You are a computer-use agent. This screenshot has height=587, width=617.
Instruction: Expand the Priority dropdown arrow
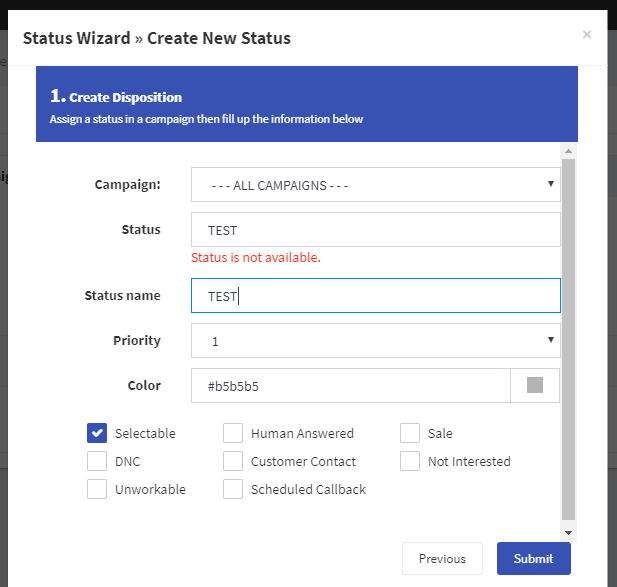coord(551,340)
